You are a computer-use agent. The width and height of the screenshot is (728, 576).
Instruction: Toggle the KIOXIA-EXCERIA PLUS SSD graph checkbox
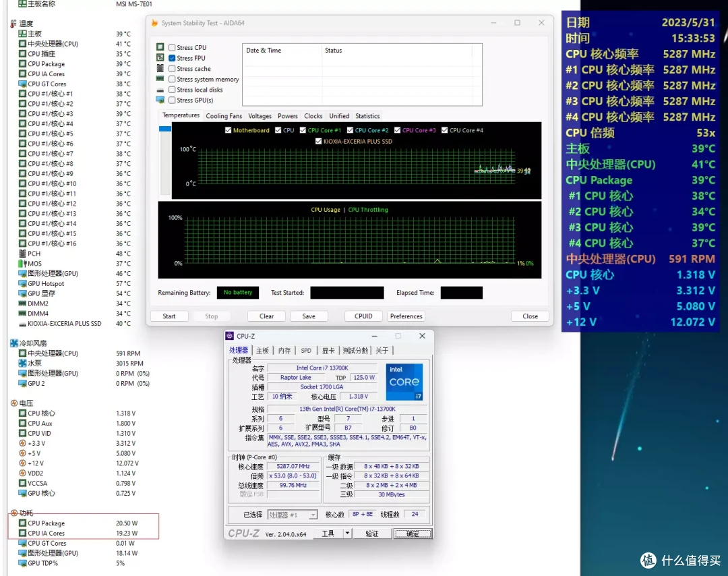[x=318, y=141]
